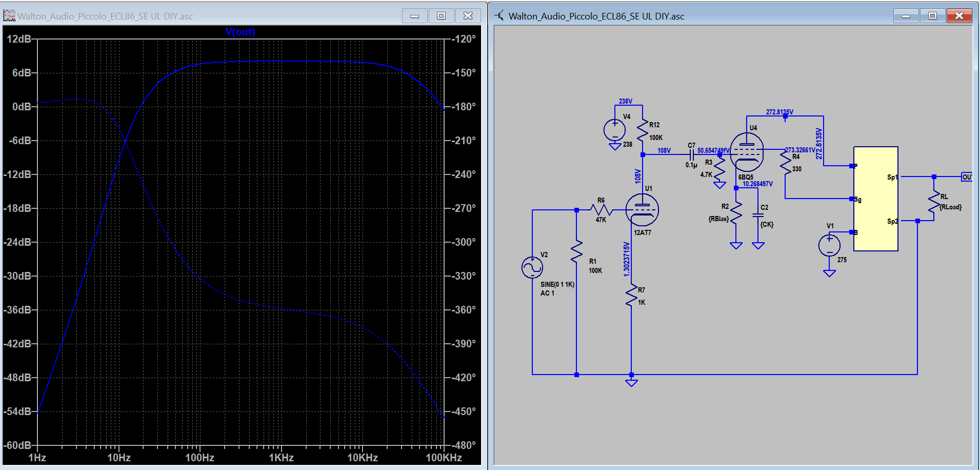Click the ground symbol under C2
980x470 pixels.
point(758,246)
